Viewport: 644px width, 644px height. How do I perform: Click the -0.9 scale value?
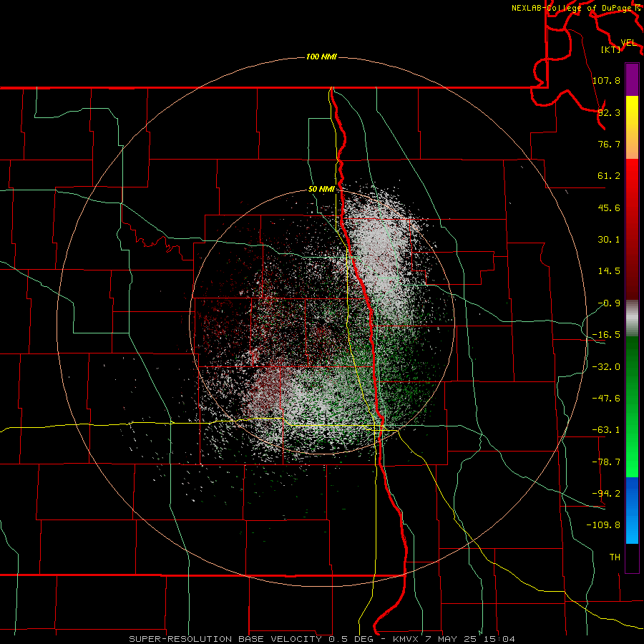point(609,303)
